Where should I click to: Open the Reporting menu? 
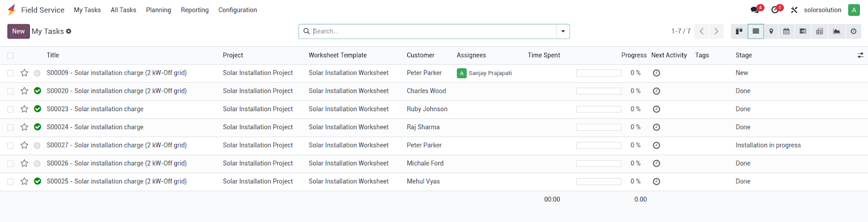195,10
